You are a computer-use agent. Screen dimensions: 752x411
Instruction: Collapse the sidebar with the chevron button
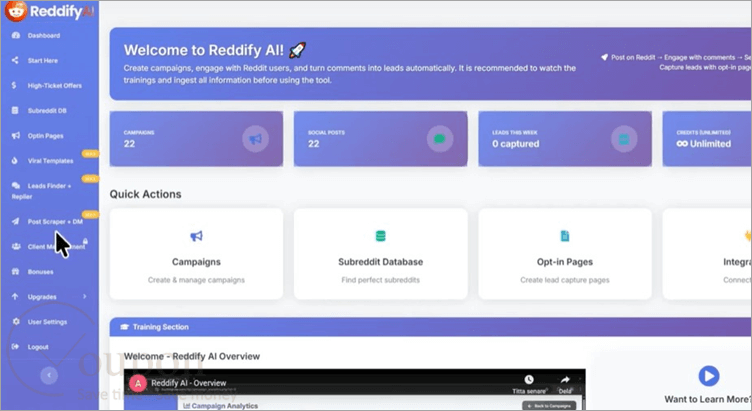click(x=49, y=376)
